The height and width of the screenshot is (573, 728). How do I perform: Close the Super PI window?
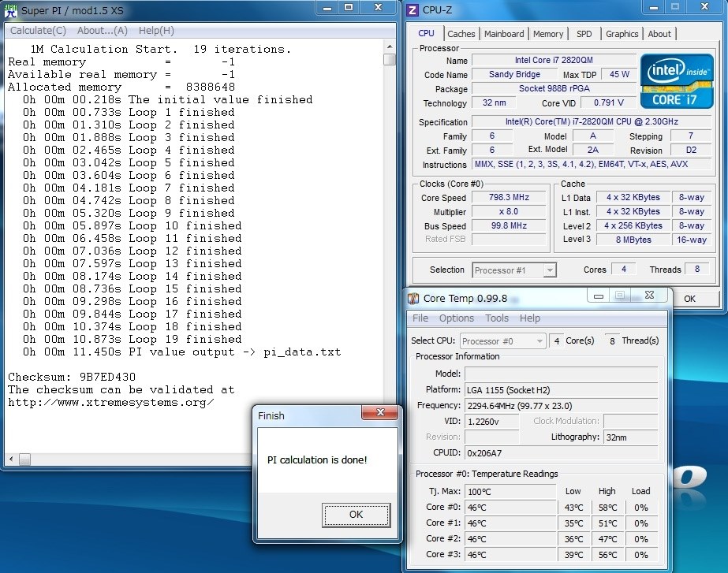click(x=379, y=8)
